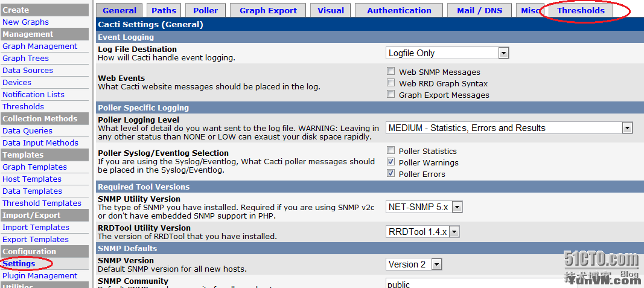Open Graph Trees link
The height and width of the screenshot is (288, 644).
(x=25, y=59)
